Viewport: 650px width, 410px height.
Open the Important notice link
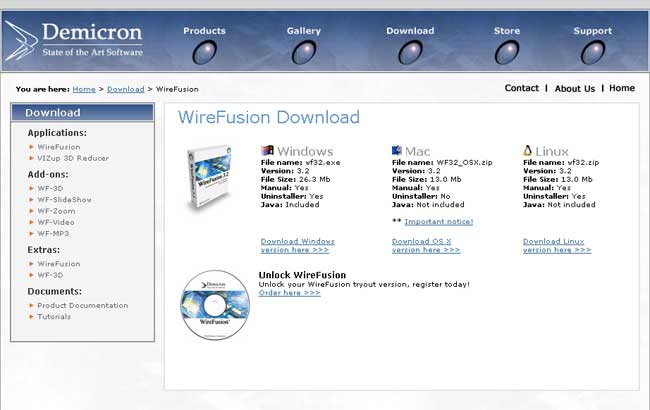coord(438,221)
